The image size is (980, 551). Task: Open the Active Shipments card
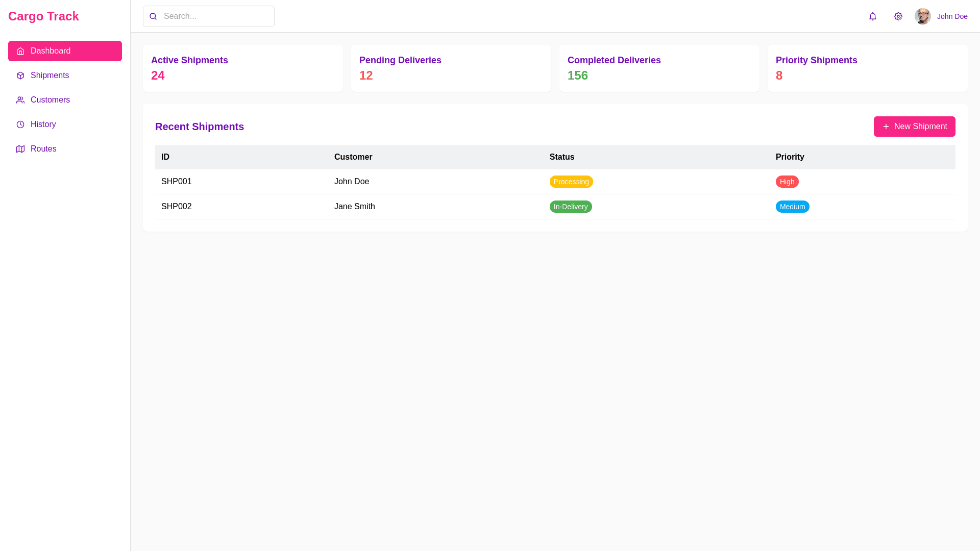[x=242, y=68]
